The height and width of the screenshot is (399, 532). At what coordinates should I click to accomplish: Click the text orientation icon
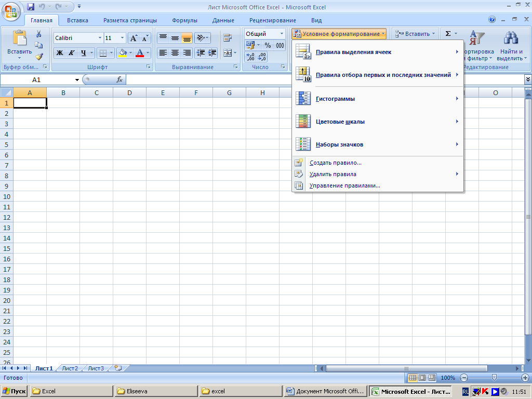coord(202,37)
